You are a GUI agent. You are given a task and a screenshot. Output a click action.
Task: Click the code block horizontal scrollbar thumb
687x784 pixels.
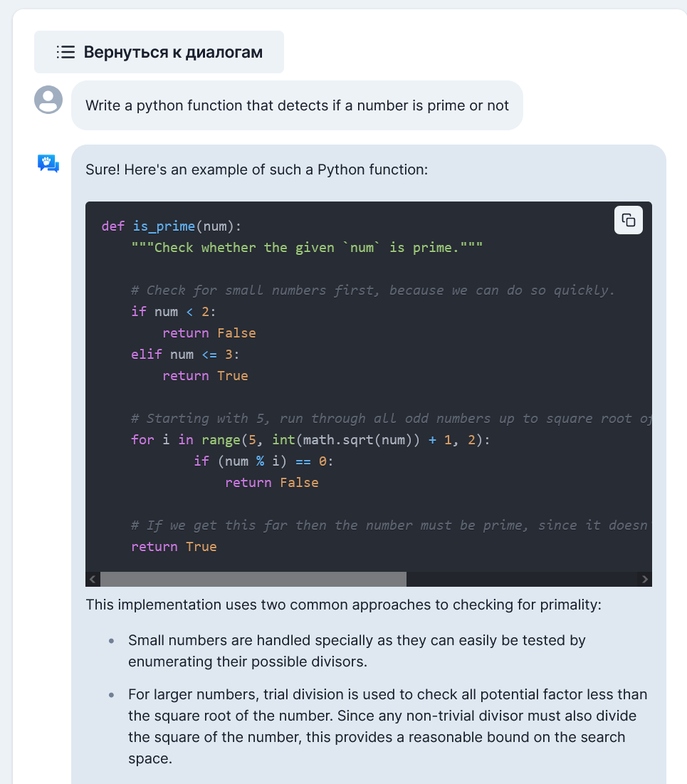(x=253, y=579)
